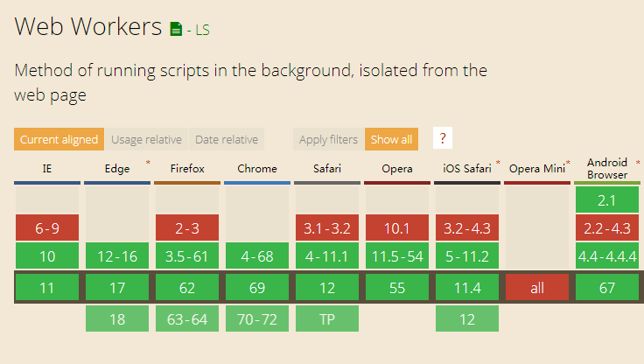644x364 pixels.
Task: Select the Firefox 3.5-61 cell
Action: (187, 255)
